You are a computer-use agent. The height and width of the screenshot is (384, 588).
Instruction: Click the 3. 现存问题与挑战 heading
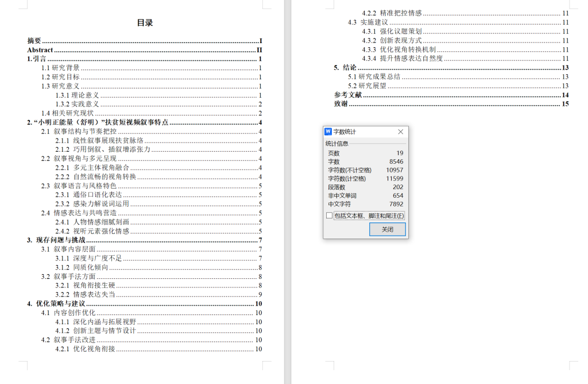pos(56,240)
